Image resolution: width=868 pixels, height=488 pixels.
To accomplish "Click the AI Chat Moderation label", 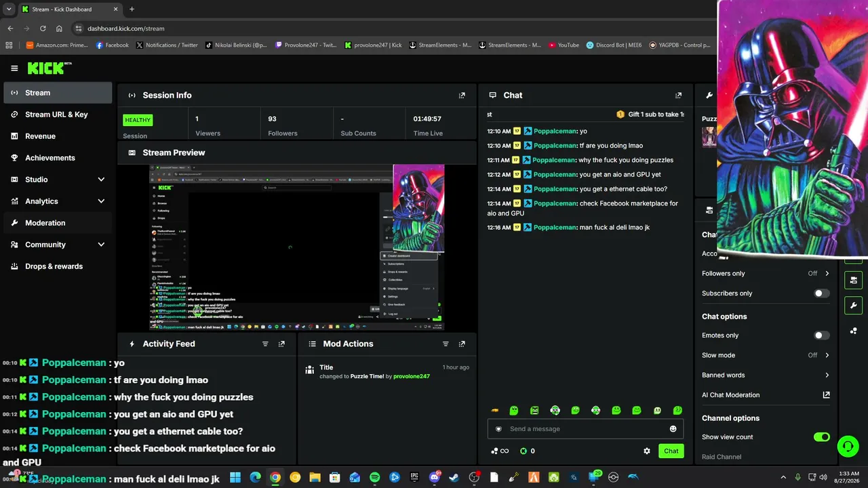I will [730, 395].
